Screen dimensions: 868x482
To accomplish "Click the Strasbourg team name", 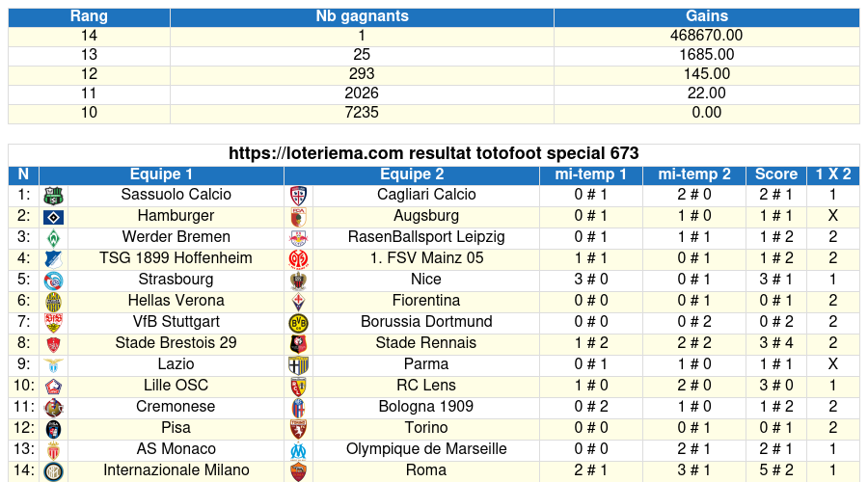I will click(x=176, y=280).
